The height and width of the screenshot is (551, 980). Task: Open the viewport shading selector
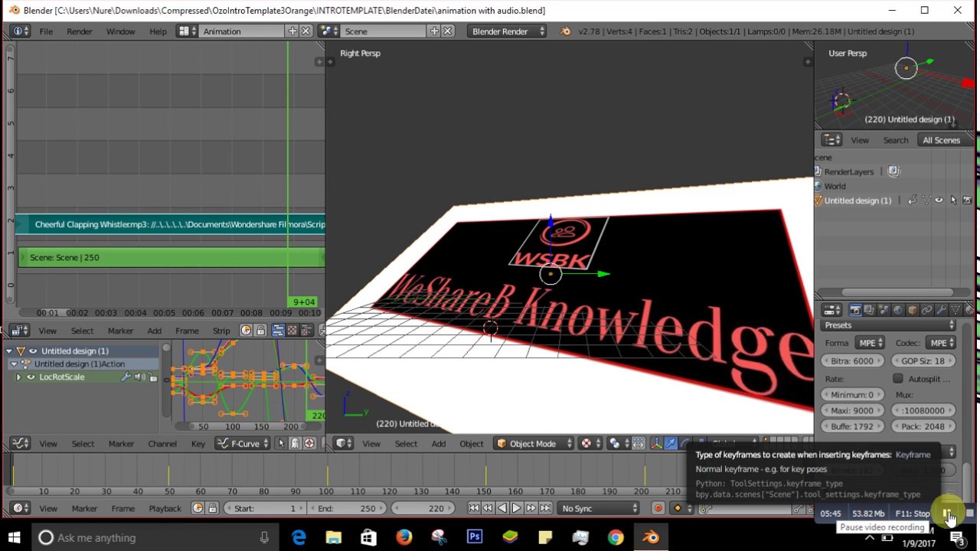pyautogui.click(x=589, y=444)
